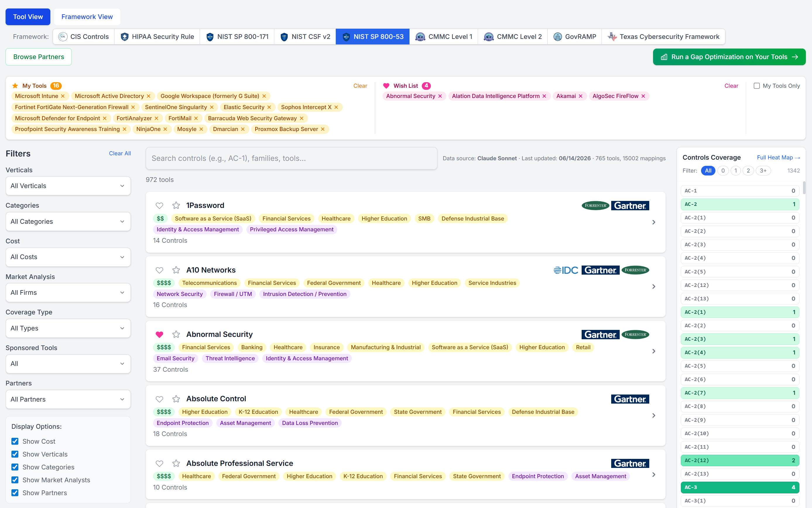Click the Search controls input field
Image resolution: width=812 pixels, height=508 pixels.
pyautogui.click(x=291, y=158)
